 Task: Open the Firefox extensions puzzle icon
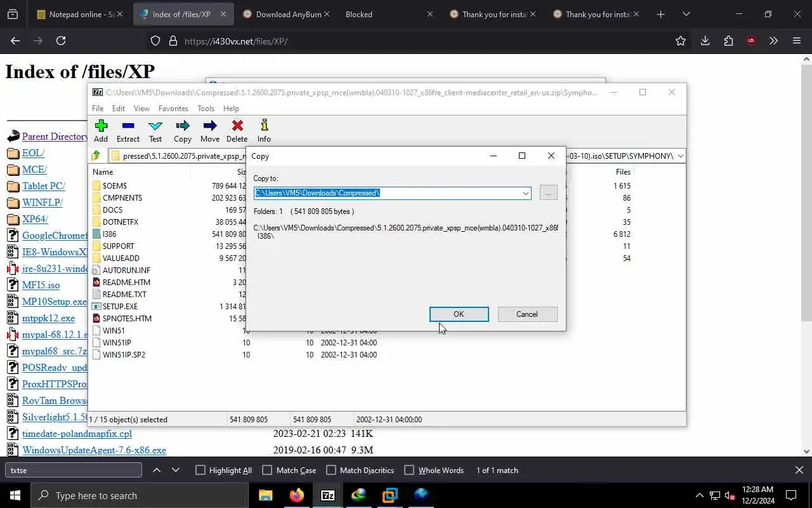coord(728,41)
